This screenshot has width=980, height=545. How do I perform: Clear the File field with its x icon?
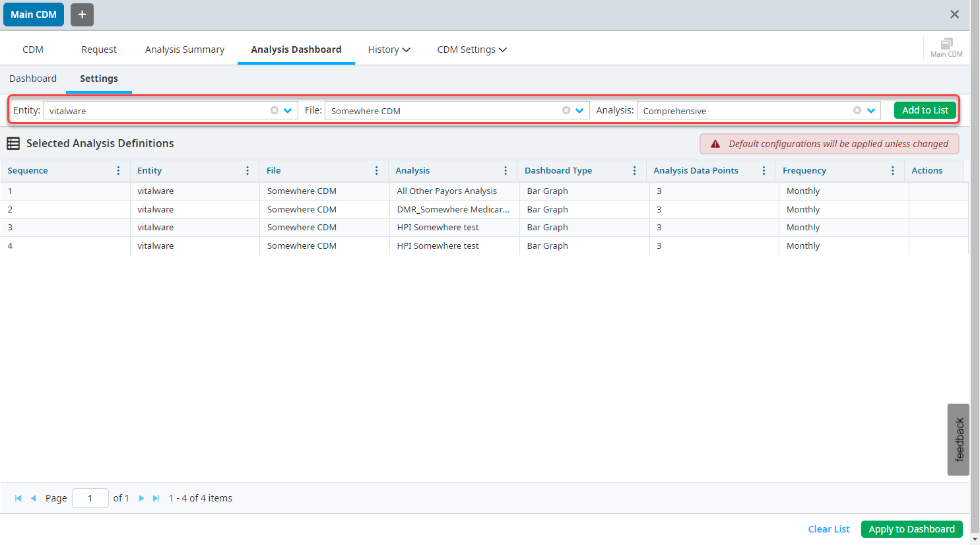pos(566,111)
